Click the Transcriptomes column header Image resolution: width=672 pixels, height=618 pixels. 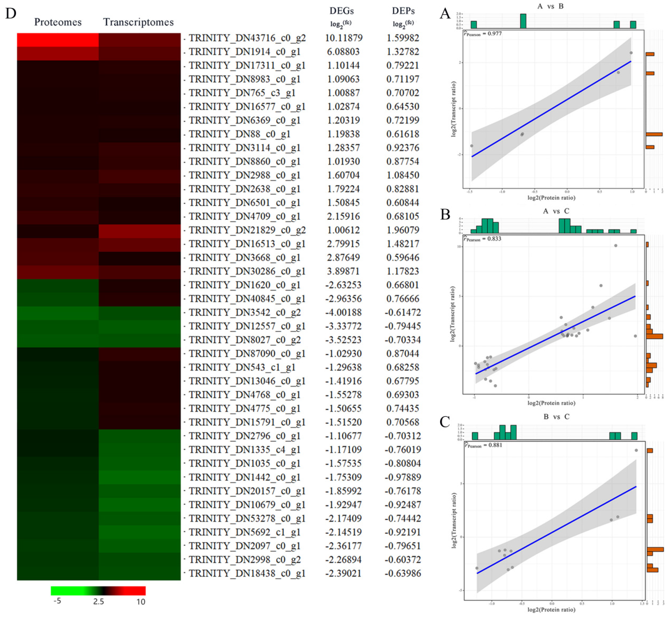[x=138, y=22]
